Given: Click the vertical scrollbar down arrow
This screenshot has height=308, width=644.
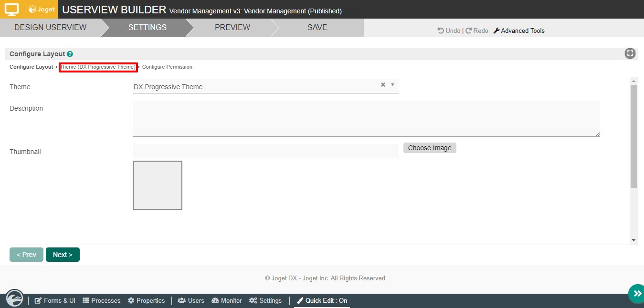Looking at the screenshot, I should 633,240.
